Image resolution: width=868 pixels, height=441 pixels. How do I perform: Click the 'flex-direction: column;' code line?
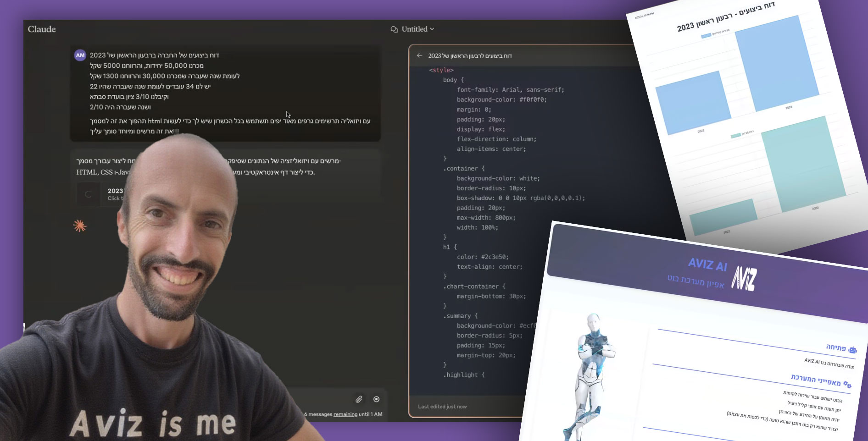(496, 139)
